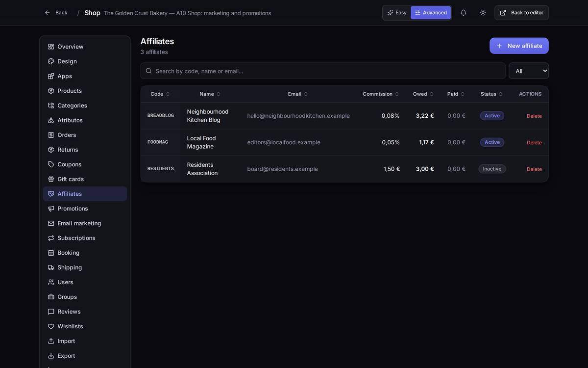Click the Orders receipt icon

point(51,135)
